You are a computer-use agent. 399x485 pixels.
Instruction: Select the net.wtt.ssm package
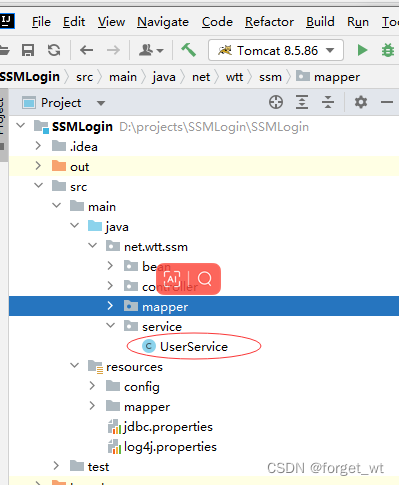pos(156,247)
